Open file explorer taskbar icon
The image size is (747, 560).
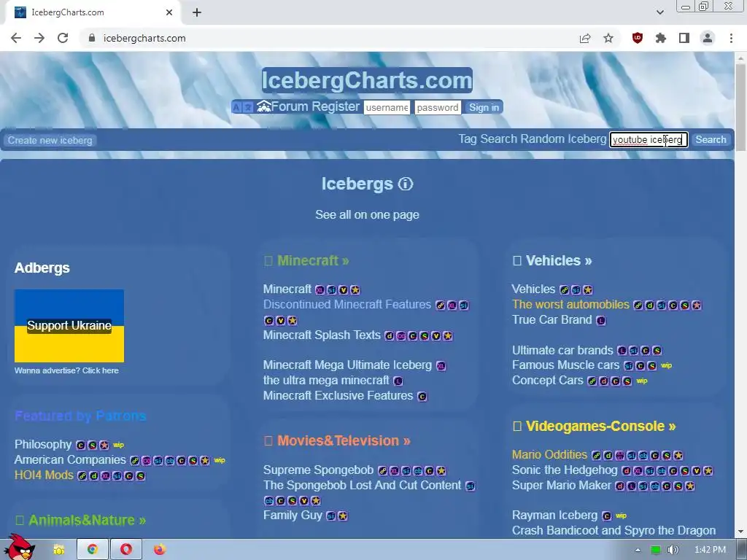[x=59, y=550]
